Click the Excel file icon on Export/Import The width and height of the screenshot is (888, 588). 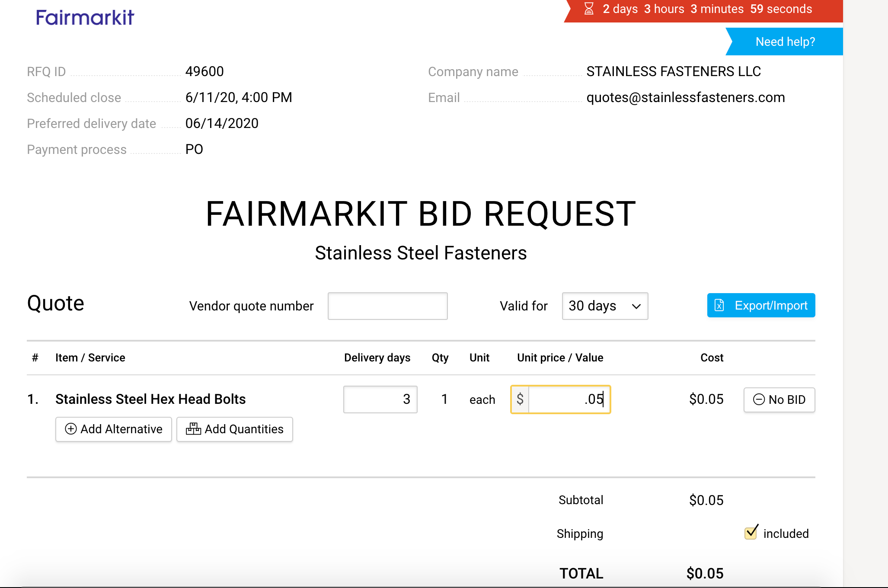(719, 305)
